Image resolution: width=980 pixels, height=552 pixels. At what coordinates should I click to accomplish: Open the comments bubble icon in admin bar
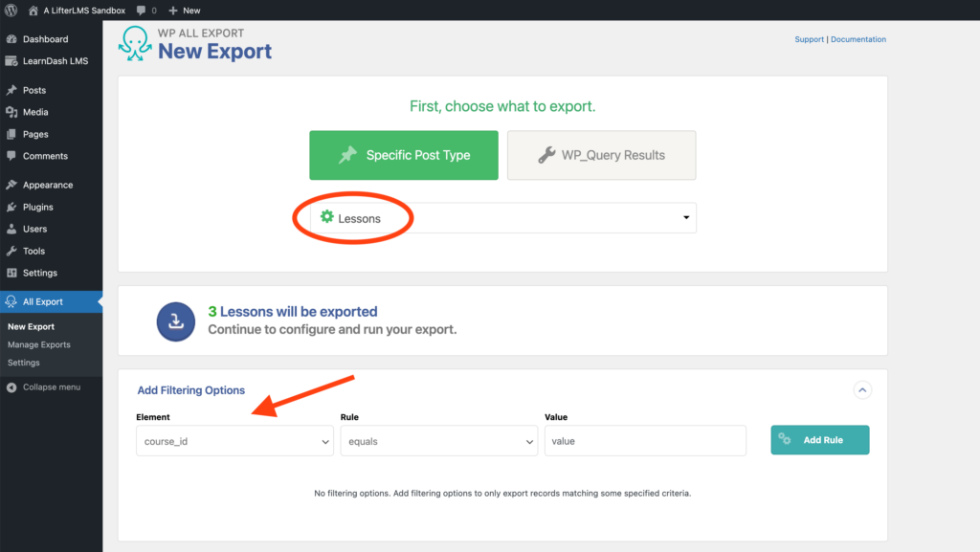click(x=142, y=10)
